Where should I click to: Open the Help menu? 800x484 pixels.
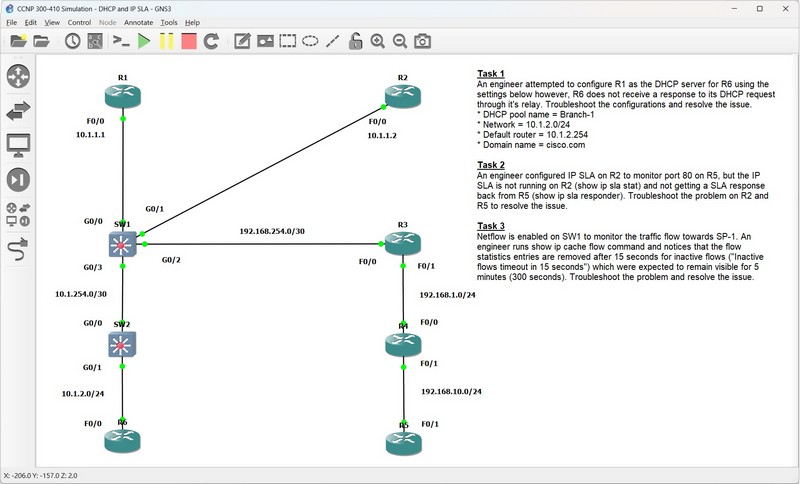[192, 22]
